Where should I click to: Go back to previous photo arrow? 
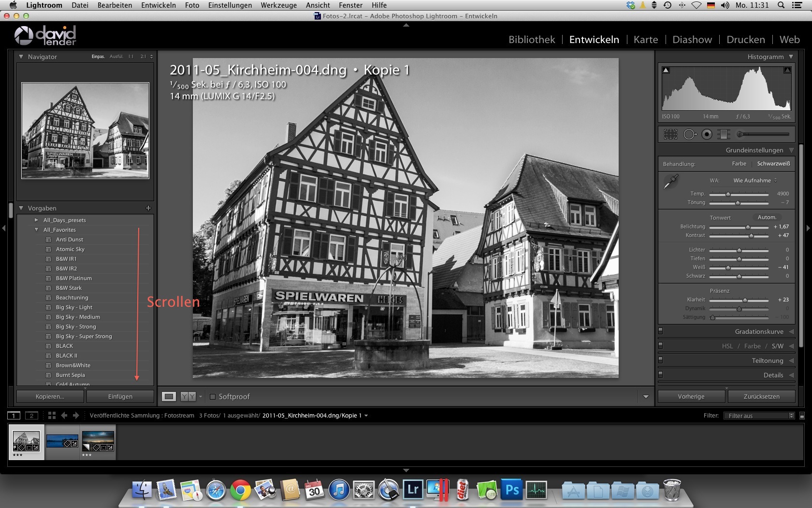[x=64, y=416]
